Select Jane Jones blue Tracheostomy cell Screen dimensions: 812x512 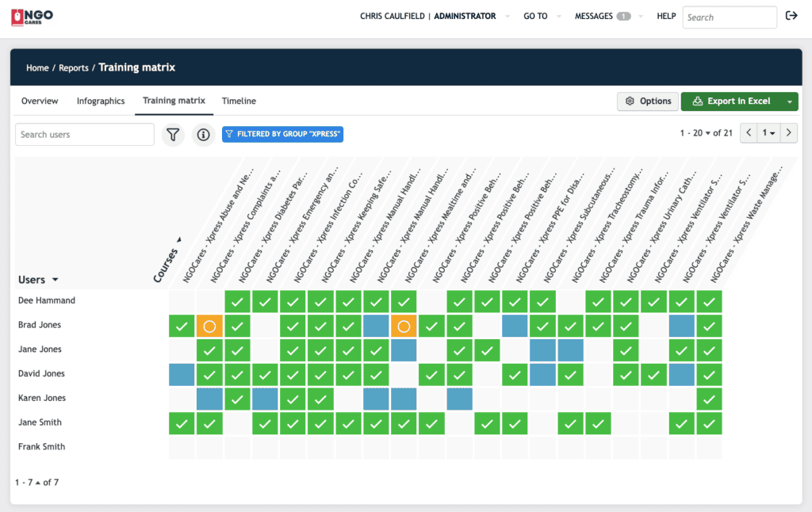(570, 350)
